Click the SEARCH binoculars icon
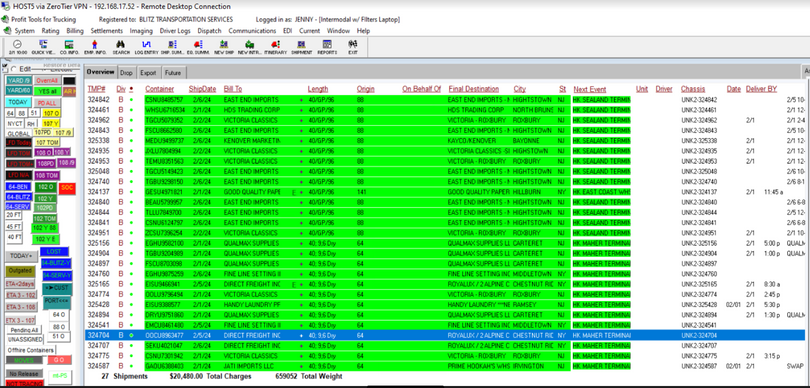810x388 pixels. tap(121, 47)
